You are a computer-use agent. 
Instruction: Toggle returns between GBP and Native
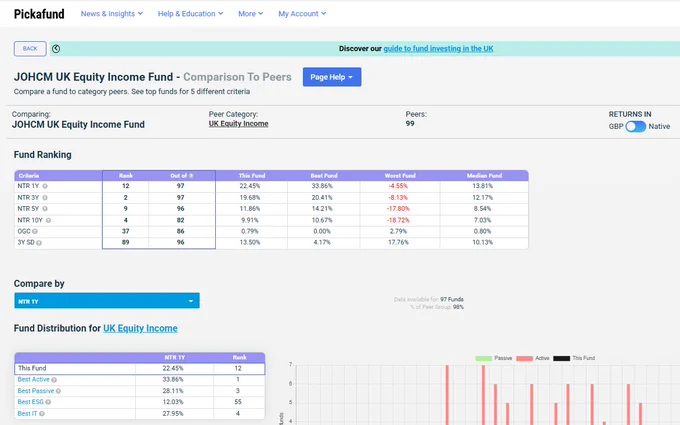point(636,126)
